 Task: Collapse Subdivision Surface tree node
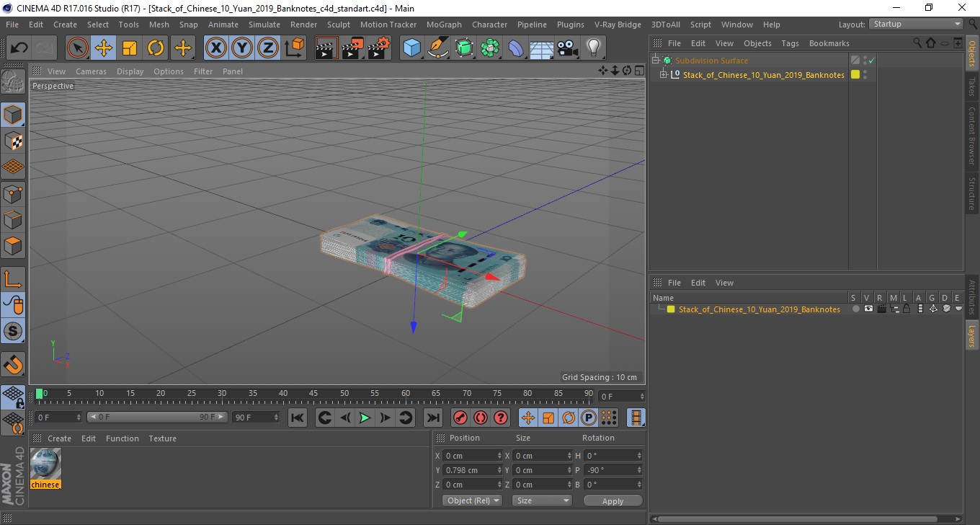point(656,61)
